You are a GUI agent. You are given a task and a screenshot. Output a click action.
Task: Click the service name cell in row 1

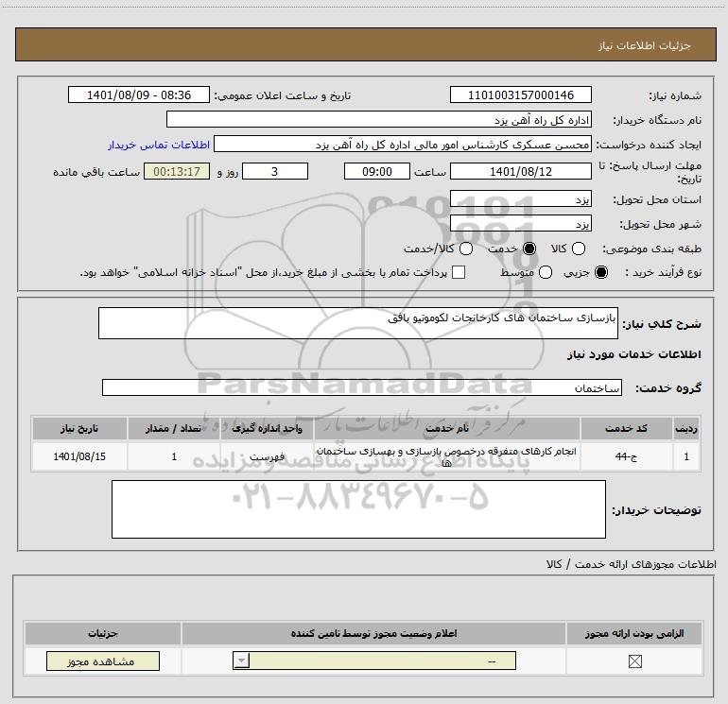click(447, 456)
